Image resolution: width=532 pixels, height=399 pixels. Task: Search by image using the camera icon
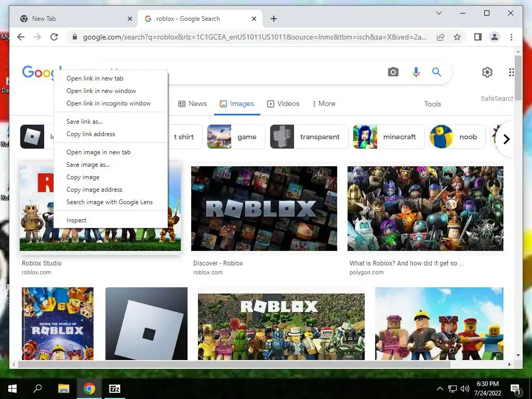393,72
